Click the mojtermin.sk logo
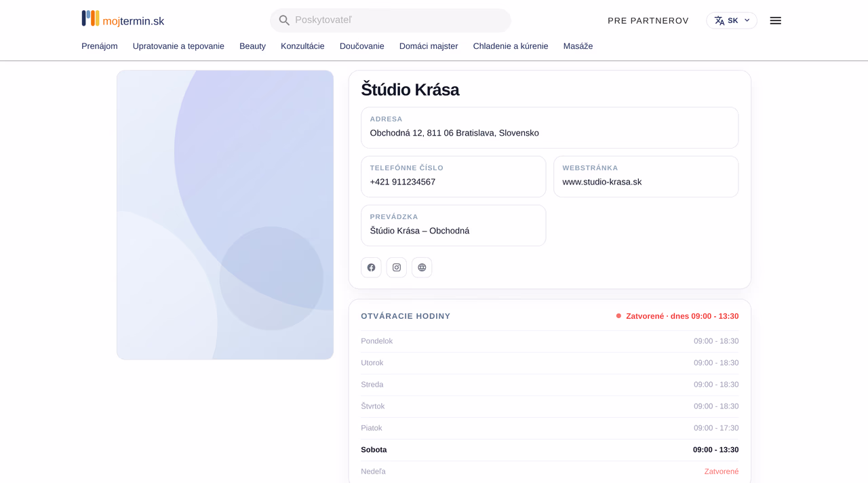The width and height of the screenshot is (868, 483). click(123, 19)
